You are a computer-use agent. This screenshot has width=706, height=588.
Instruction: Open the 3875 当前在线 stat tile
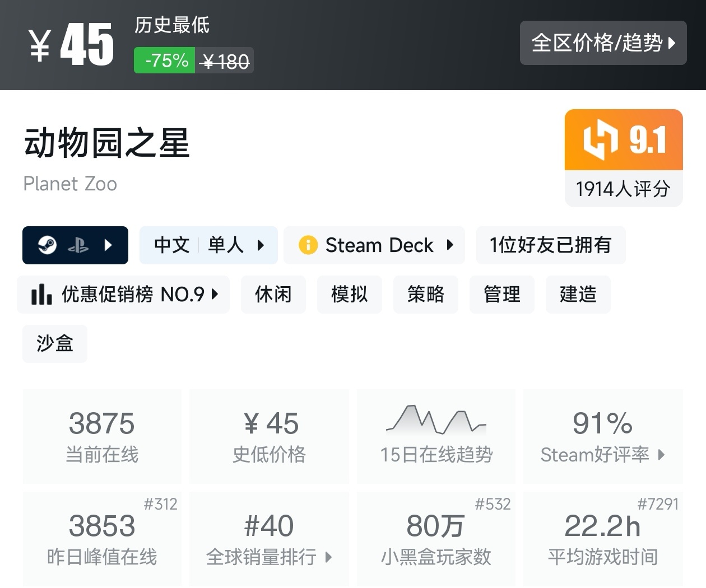(102, 436)
